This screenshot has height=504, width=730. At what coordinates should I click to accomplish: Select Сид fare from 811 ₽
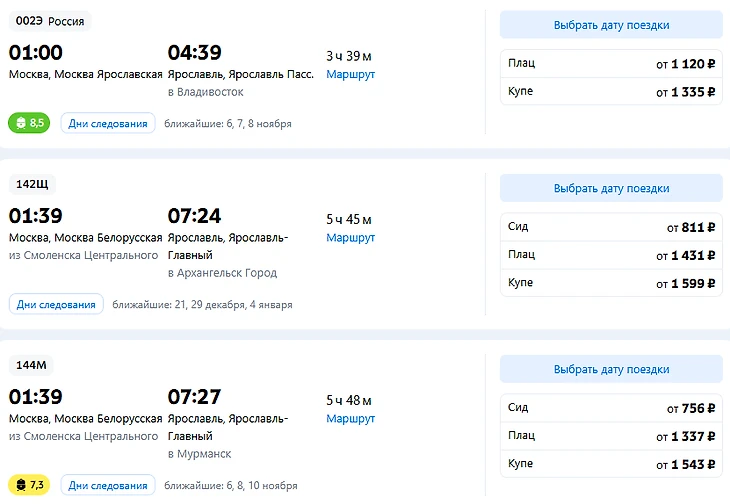(611, 227)
